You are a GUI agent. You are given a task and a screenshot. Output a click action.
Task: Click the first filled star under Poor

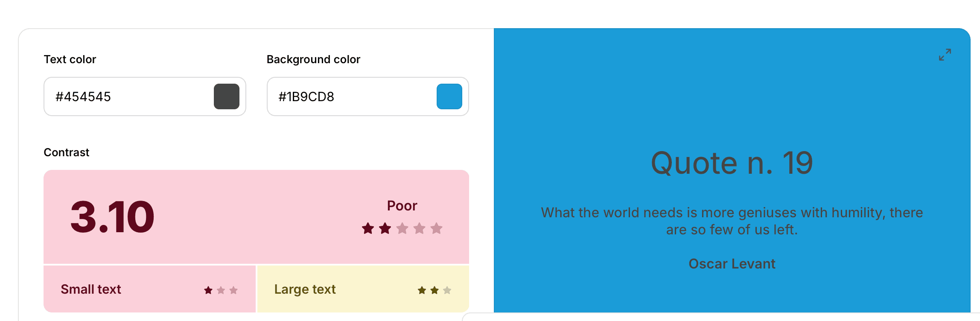point(368,228)
